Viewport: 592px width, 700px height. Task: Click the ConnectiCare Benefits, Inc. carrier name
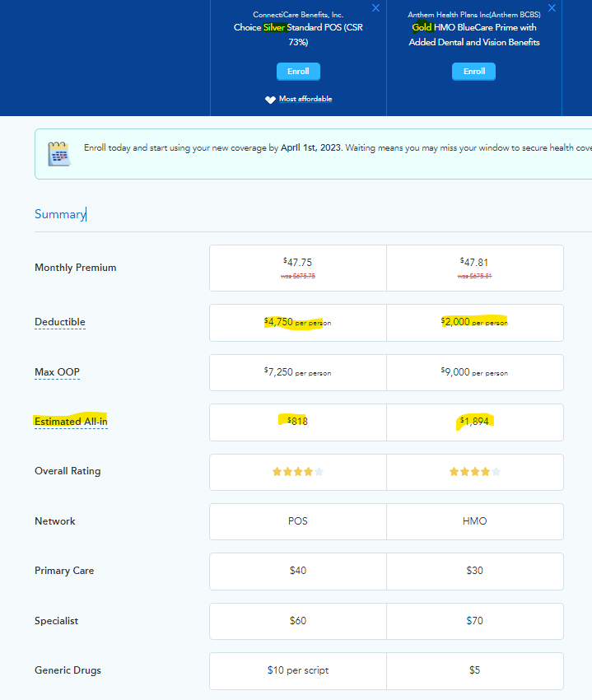tap(298, 15)
